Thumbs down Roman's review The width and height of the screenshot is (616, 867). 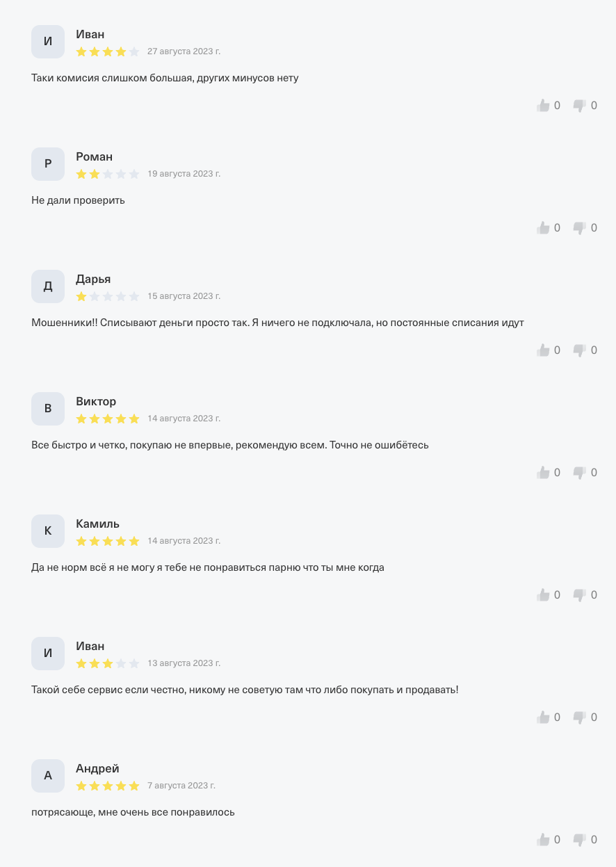point(579,228)
